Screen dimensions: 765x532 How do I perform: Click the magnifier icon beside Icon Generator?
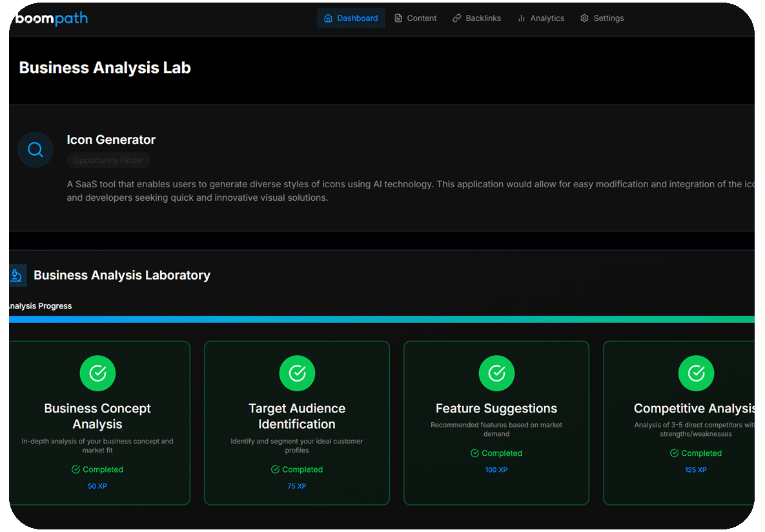35,149
